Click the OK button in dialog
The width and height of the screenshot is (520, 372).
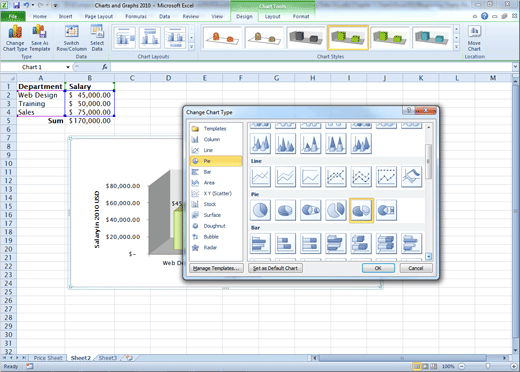tap(378, 268)
